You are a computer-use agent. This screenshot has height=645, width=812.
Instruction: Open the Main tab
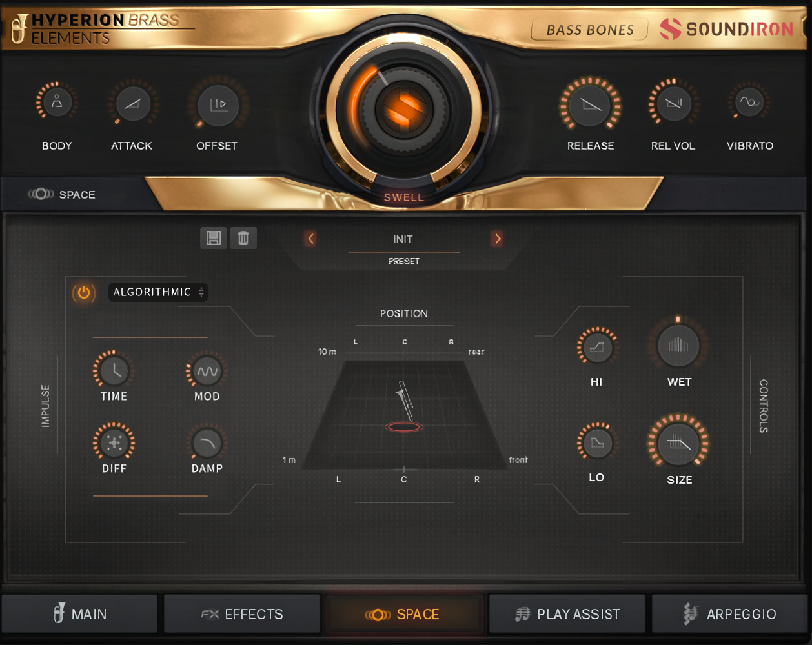[x=79, y=613]
